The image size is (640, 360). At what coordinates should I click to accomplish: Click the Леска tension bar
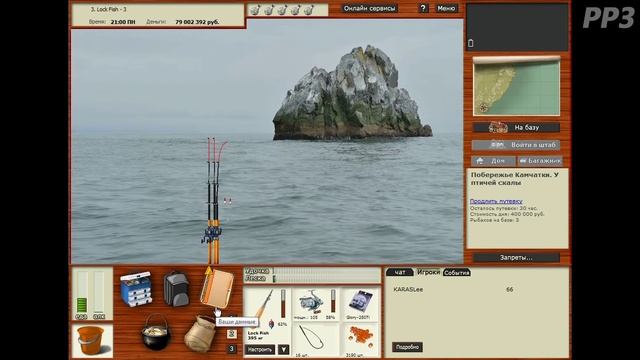[326, 279]
